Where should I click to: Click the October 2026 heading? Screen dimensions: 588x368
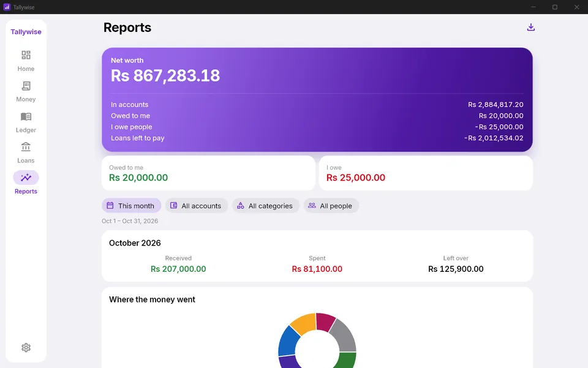tap(135, 243)
